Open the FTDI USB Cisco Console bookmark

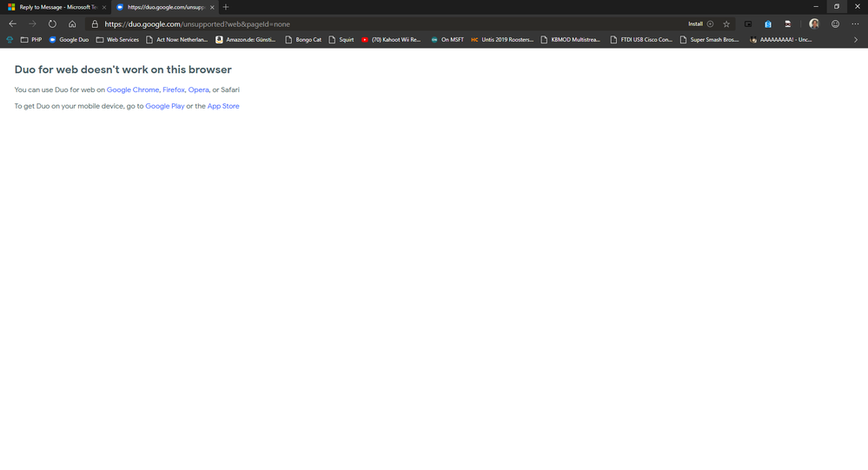(x=641, y=40)
